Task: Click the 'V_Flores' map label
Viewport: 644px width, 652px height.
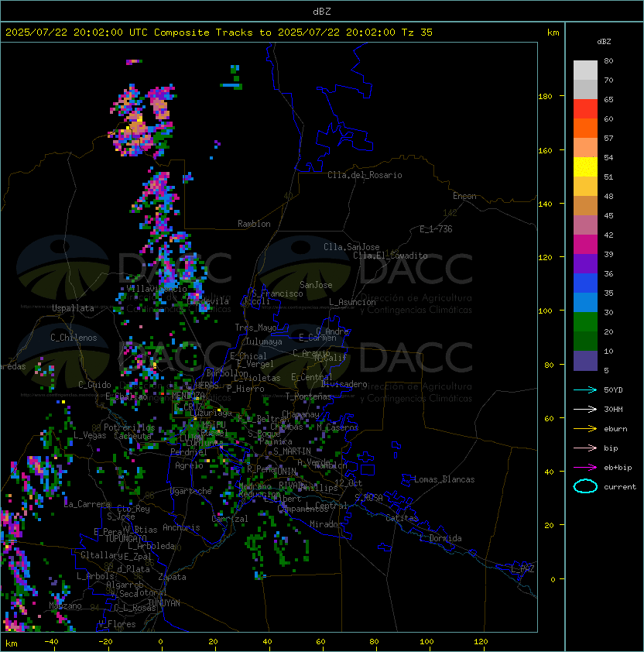Action: (117, 624)
